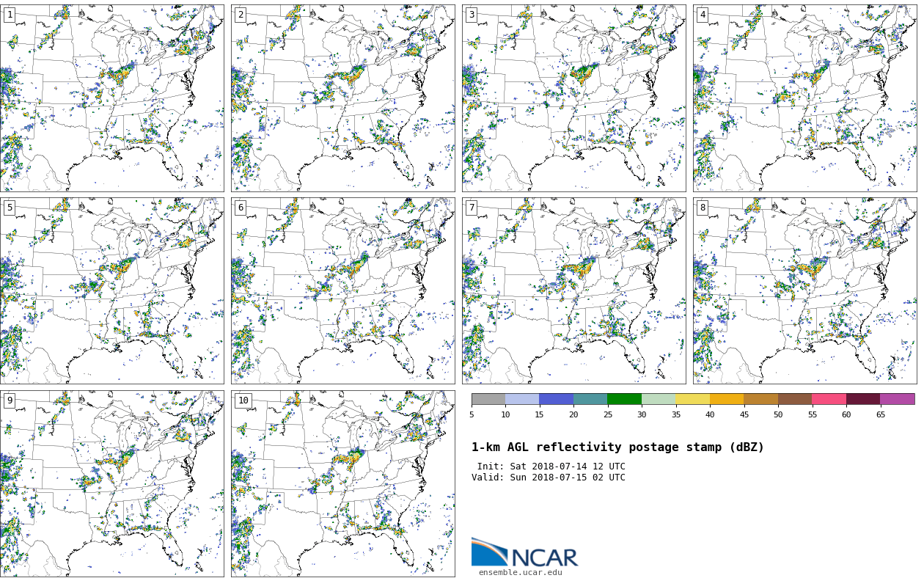
Task: Select ensemble member 1 map panel
Action: (x=112, y=98)
